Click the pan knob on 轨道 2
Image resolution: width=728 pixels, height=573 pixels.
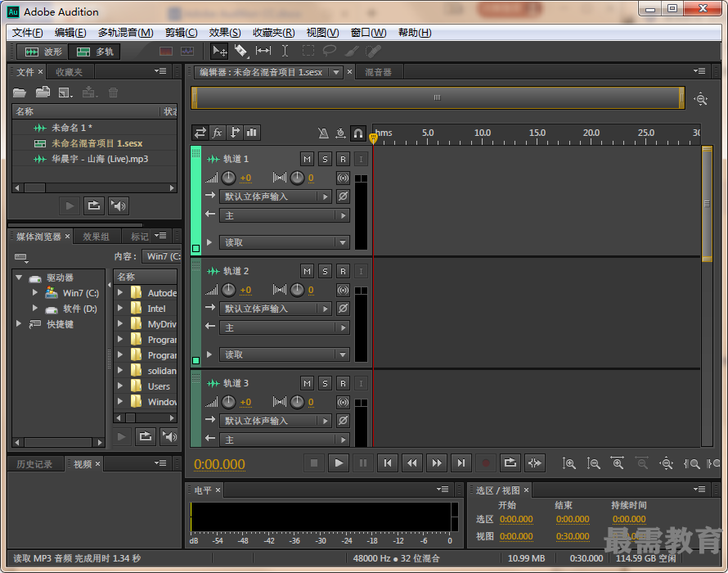(x=297, y=290)
